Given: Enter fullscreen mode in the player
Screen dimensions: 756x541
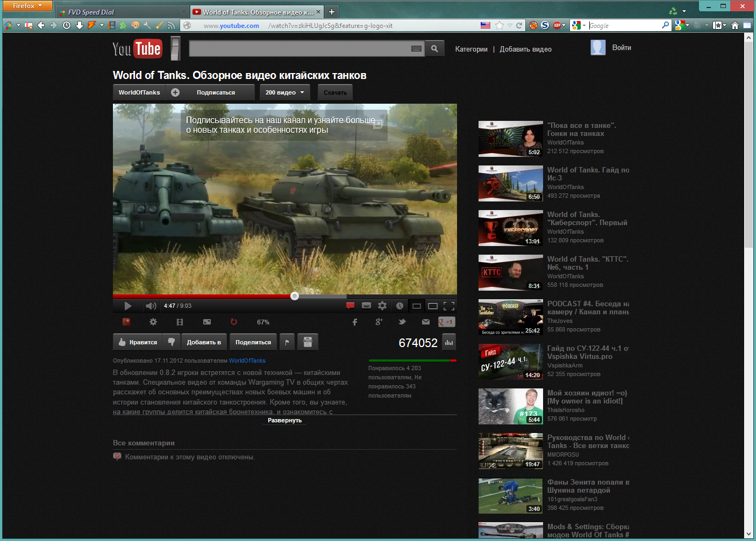Looking at the screenshot, I should (x=449, y=306).
